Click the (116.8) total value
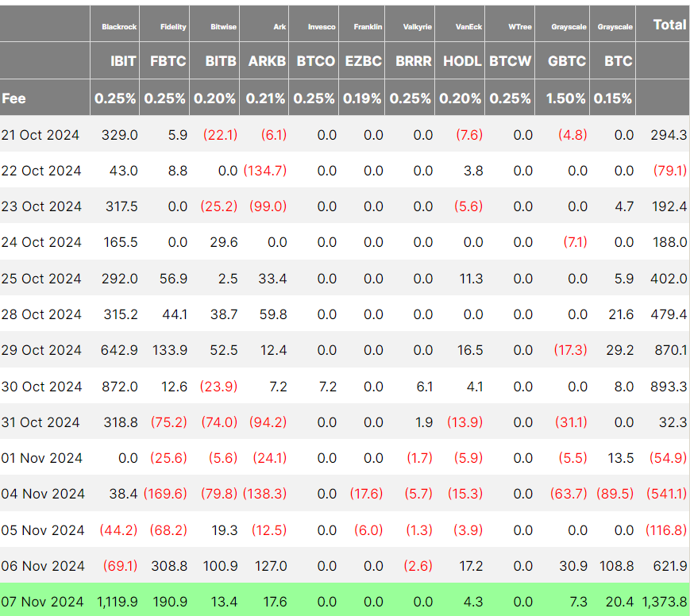The image size is (690, 616). click(666, 530)
